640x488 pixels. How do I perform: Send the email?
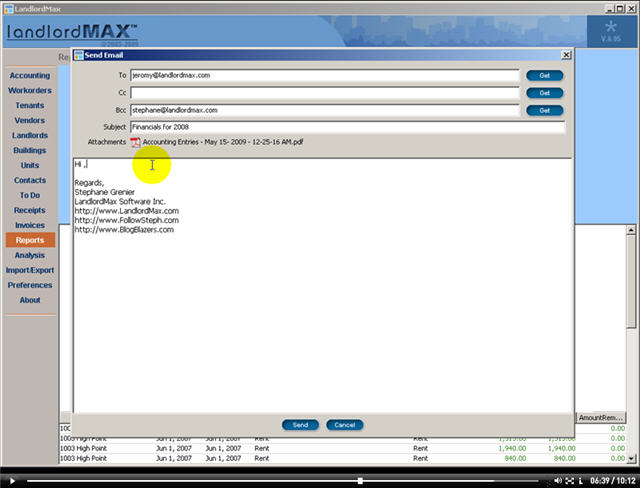pyautogui.click(x=300, y=425)
